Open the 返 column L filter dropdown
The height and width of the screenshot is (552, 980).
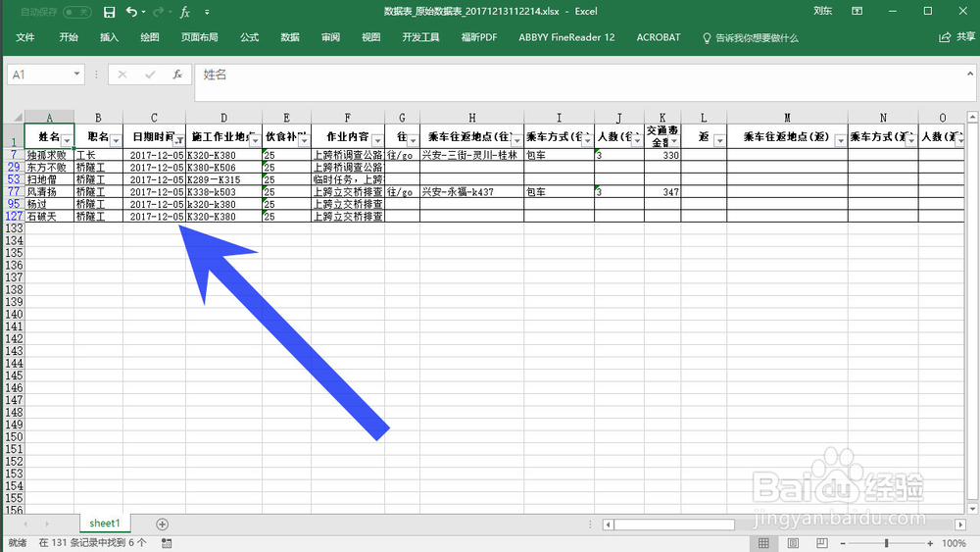tap(719, 140)
